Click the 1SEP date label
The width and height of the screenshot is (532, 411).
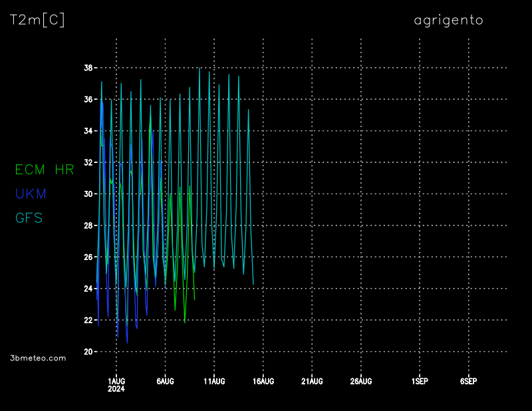pyautogui.click(x=420, y=381)
